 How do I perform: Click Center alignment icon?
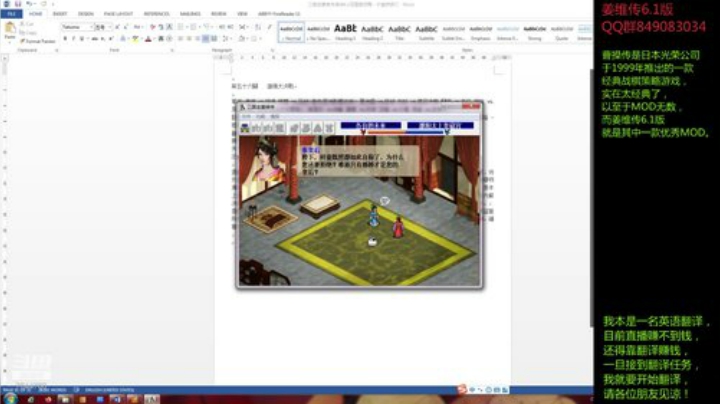coord(189,39)
